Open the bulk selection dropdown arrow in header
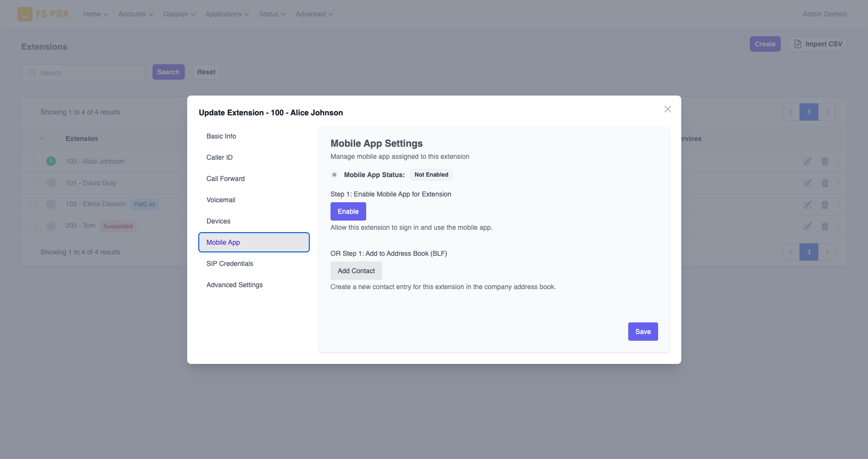Screen dimensions: 868x459 pyautogui.click(x=42, y=139)
